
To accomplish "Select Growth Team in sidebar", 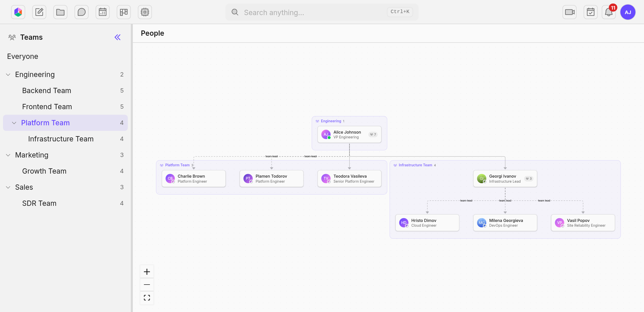I will (x=65, y=171).
